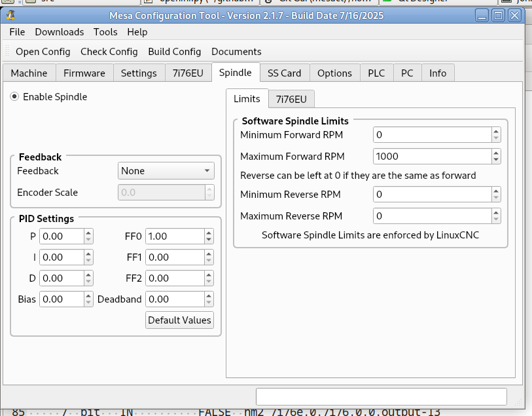Viewport: 532px width, 416px height.
Task: Switch to the Machine tab
Action: [x=29, y=73]
